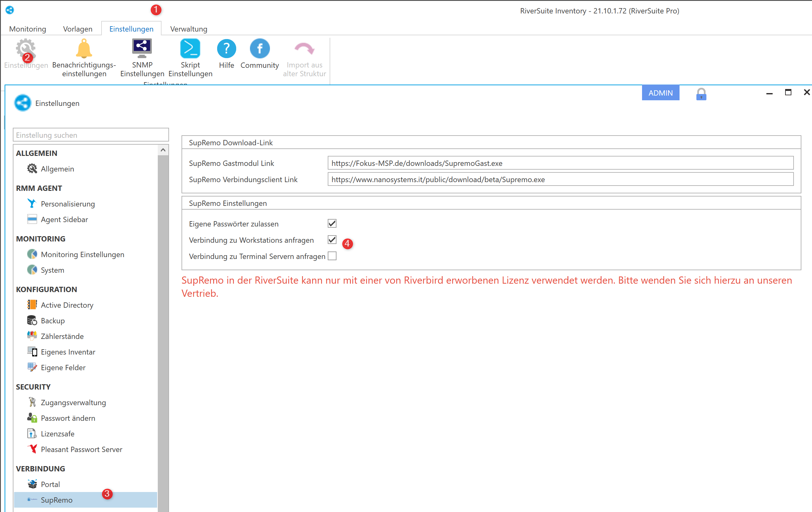Image resolution: width=812 pixels, height=512 pixels.
Task: Click the Allgemein gear icon in sidebar
Action: coord(32,168)
